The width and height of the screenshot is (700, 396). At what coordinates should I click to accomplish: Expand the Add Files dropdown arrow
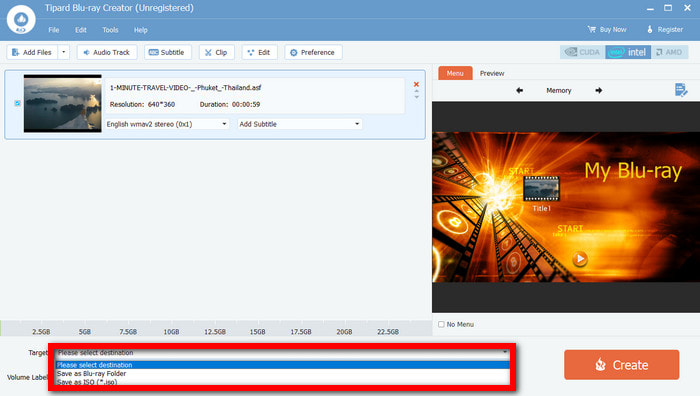coord(63,52)
